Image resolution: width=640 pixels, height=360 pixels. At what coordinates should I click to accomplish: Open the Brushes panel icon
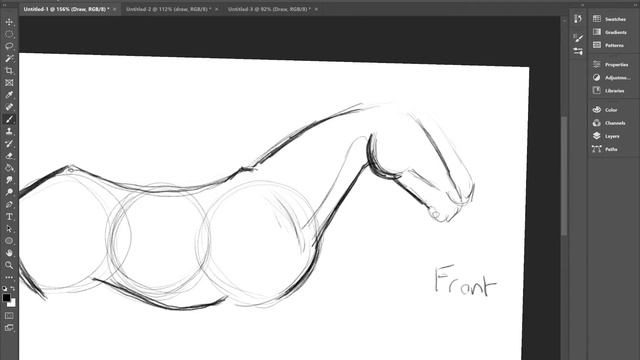[x=578, y=51]
